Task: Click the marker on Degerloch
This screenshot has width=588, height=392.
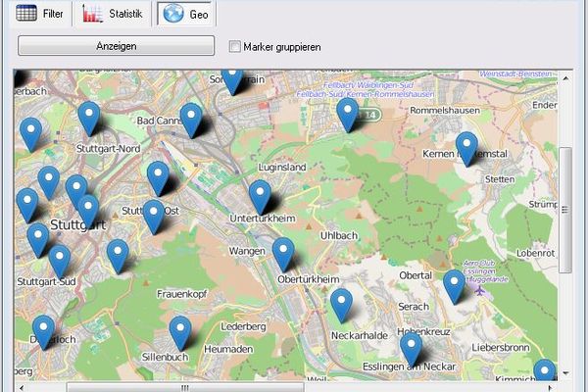Action: point(43,332)
